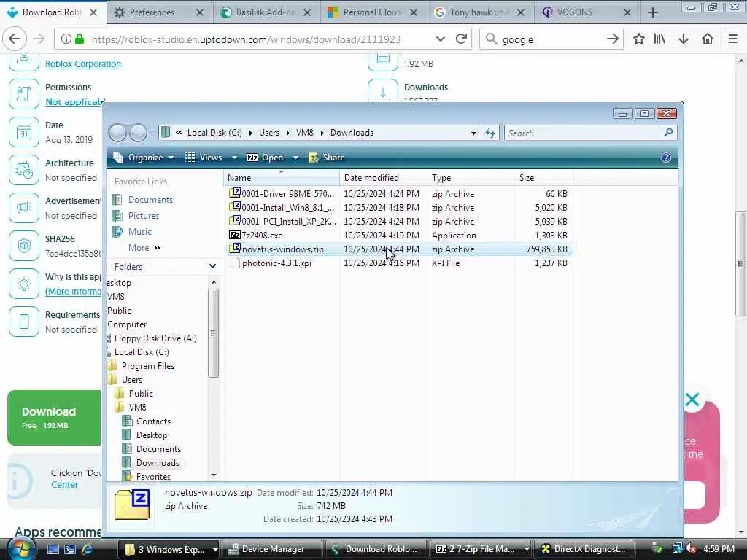This screenshot has width=747, height=560.
Task: Open the browser library icon
Action: pyautogui.click(x=659, y=39)
